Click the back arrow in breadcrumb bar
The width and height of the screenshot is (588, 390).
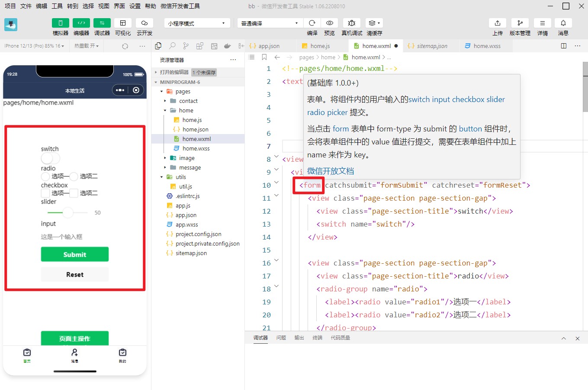(277, 57)
